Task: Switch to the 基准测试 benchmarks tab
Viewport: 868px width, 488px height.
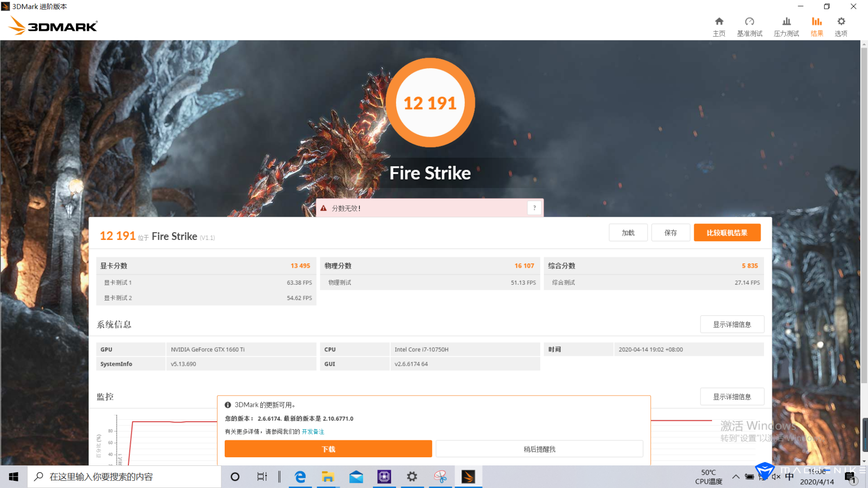Action: tap(750, 27)
